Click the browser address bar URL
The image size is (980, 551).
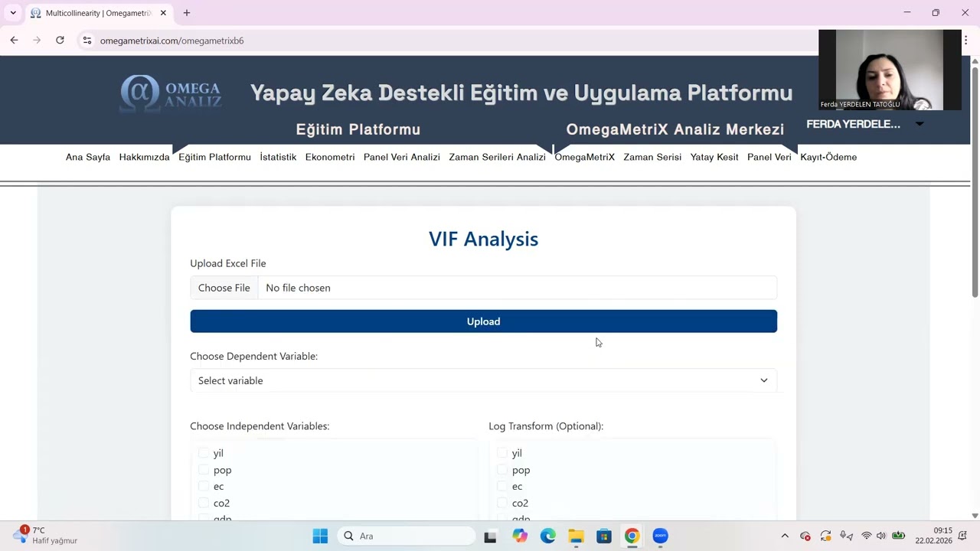172,41
